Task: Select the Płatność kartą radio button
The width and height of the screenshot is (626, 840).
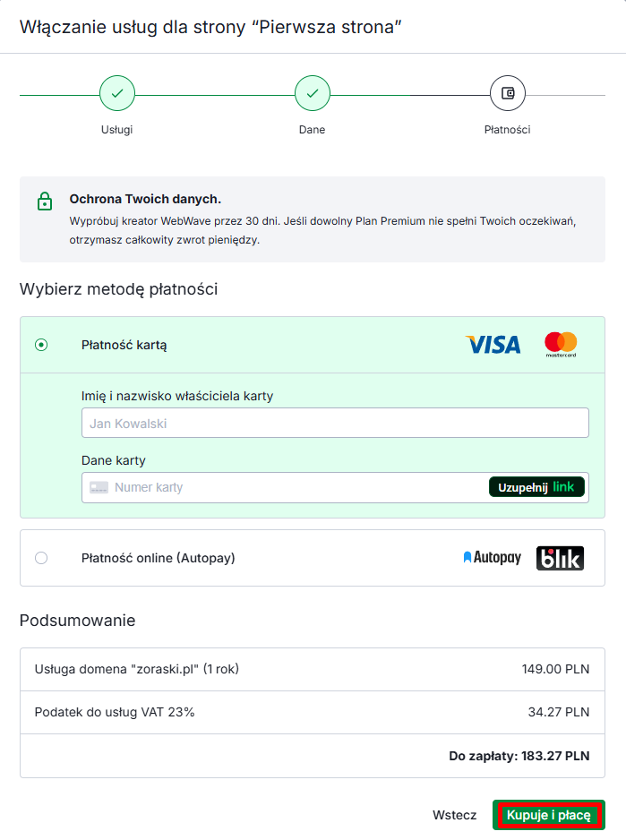Action: click(x=41, y=345)
